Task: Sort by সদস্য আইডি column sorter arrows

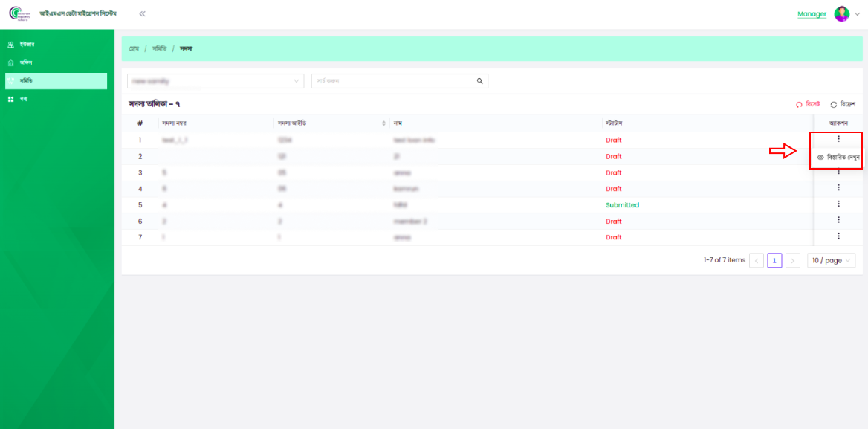Action: pyautogui.click(x=383, y=123)
